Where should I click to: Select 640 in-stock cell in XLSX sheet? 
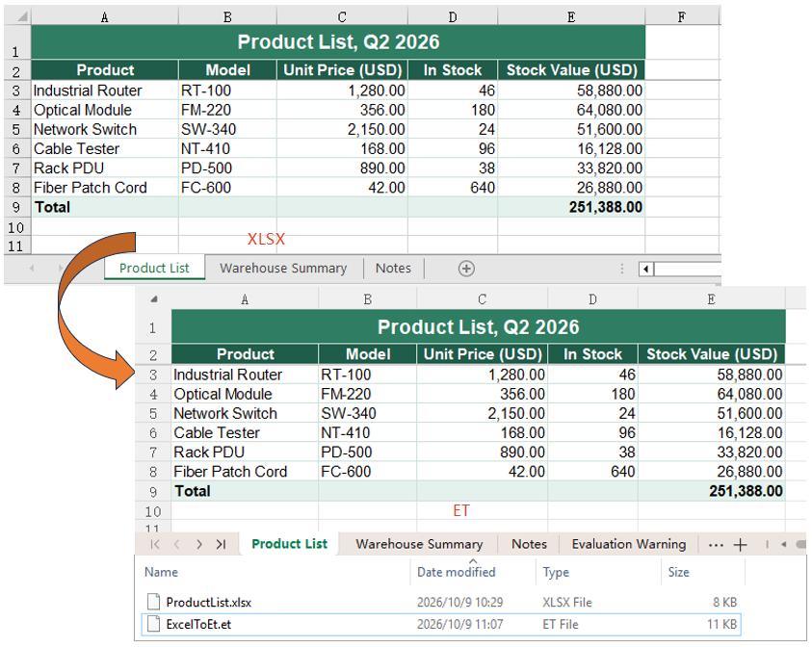pyautogui.click(x=453, y=188)
